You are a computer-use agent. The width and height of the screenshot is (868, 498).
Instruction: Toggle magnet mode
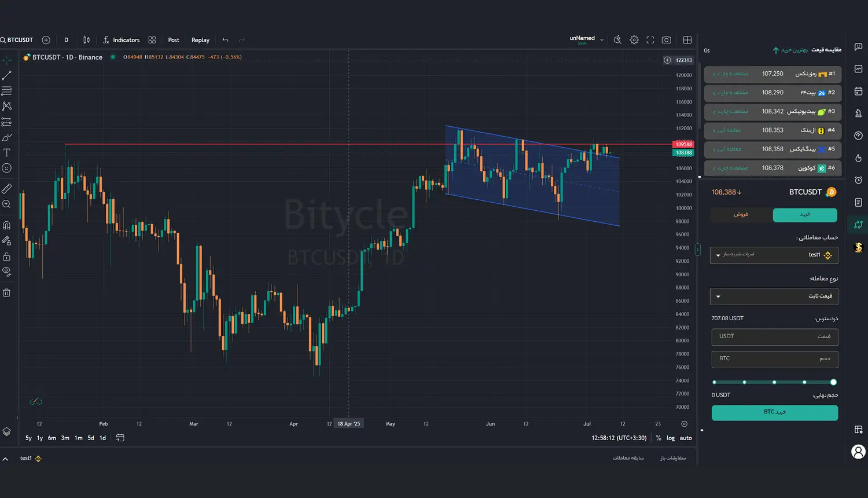[x=7, y=225]
